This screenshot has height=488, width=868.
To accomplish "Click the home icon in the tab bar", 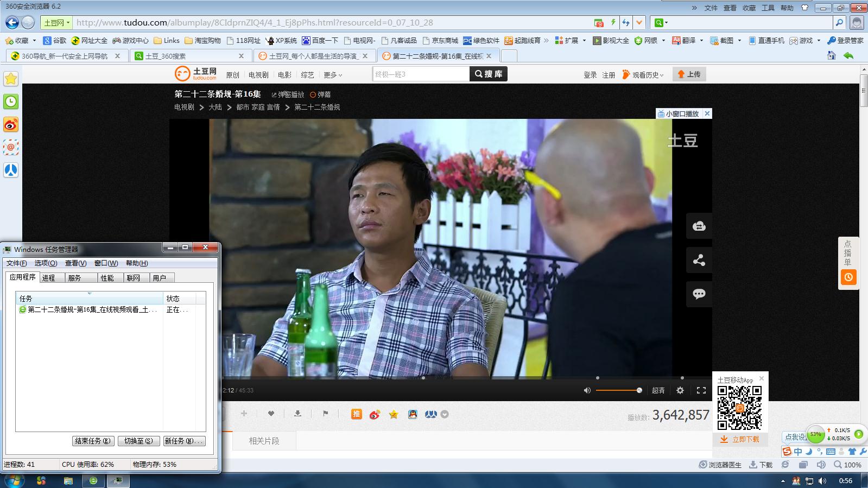I will click(x=832, y=55).
